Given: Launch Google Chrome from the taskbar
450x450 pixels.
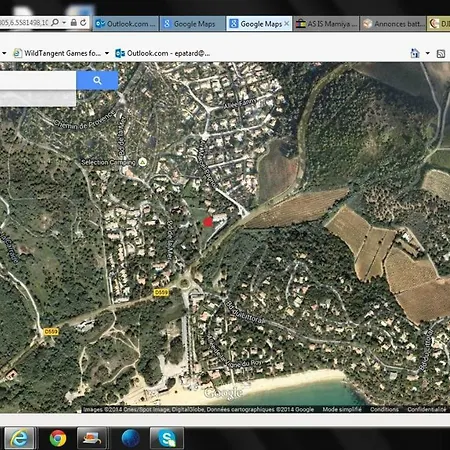Looking at the screenshot, I should 58,438.
